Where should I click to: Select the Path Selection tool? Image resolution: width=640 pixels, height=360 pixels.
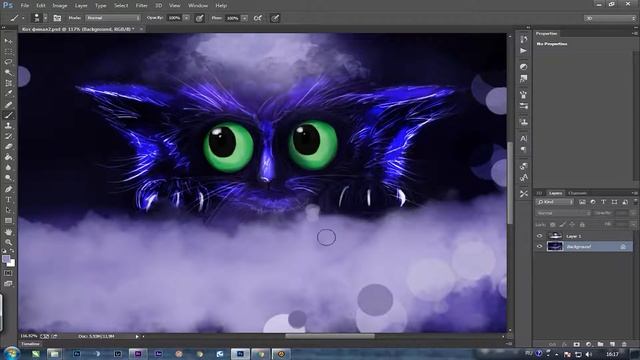click(x=8, y=210)
